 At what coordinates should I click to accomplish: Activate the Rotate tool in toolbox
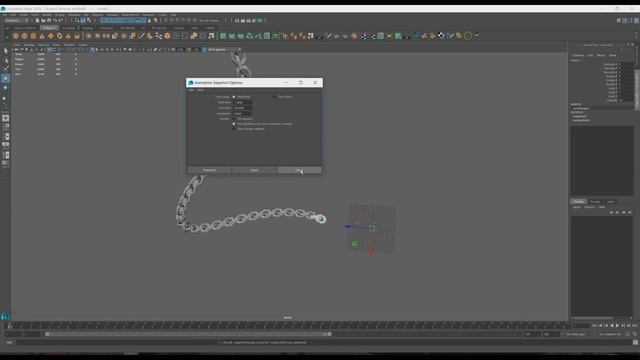coord(5,87)
